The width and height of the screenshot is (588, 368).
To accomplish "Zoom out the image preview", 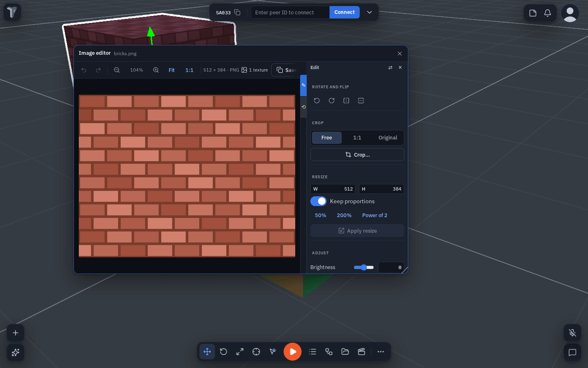I will (x=117, y=70).
